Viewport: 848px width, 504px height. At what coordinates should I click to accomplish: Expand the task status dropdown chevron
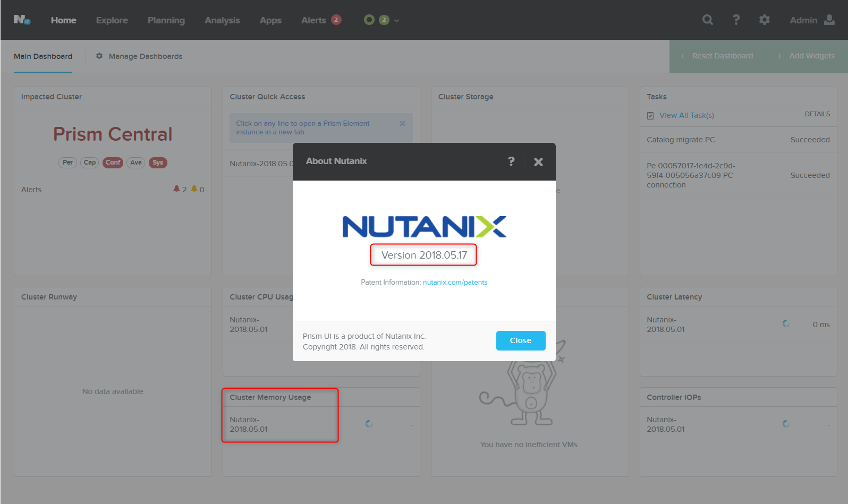(396, 21)
